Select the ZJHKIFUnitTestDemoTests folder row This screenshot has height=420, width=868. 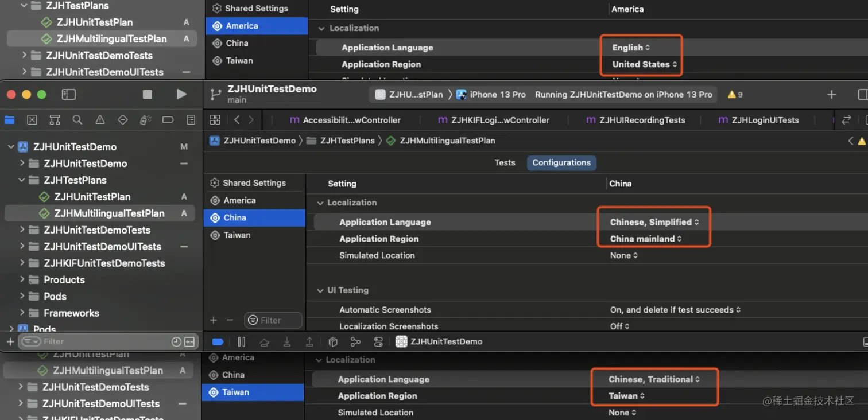coord(100,263)
